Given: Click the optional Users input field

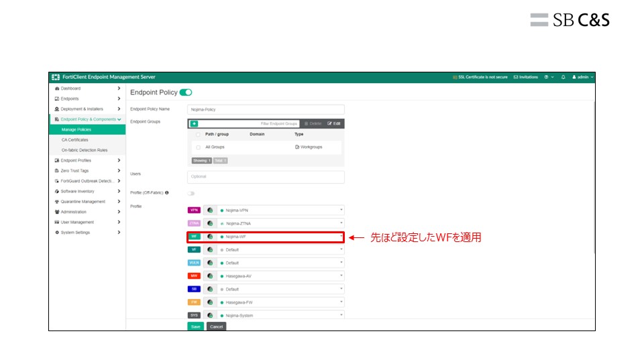Looking at the screenshot, I should coord(266,177).
